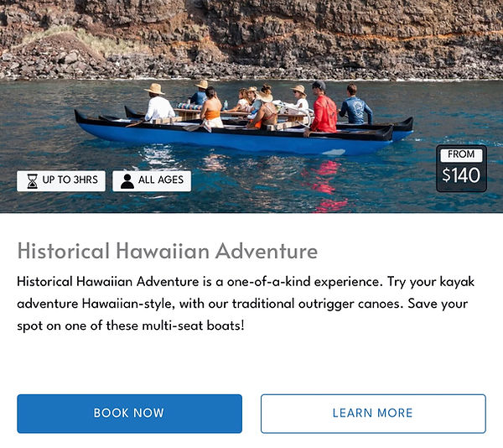Screen dimensions: 503x448
Task: Click the paddler in the dark blue rash guard
Action: click(355, 107)
